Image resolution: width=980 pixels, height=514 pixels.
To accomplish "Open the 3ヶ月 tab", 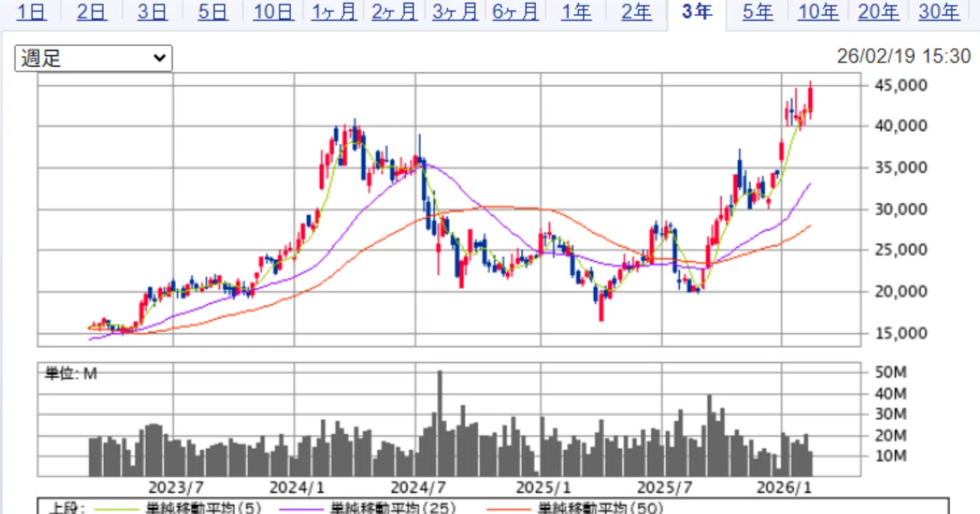I will pyautogui.click(x=455, y=11).
